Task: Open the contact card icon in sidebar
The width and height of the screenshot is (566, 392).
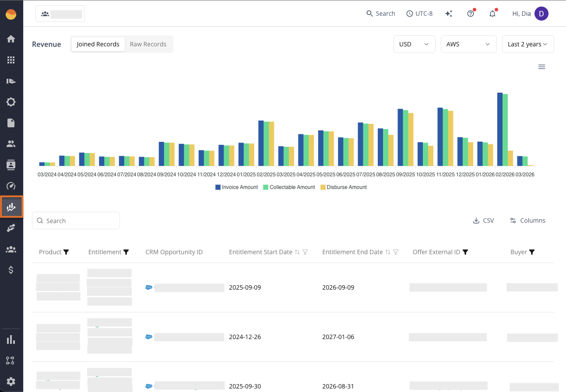Action: pos(11,165)
